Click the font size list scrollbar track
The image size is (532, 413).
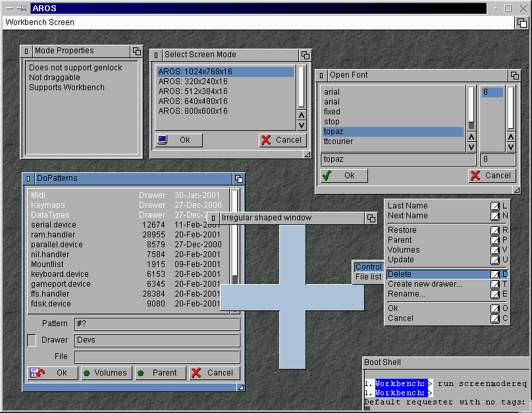coord(511,109)
